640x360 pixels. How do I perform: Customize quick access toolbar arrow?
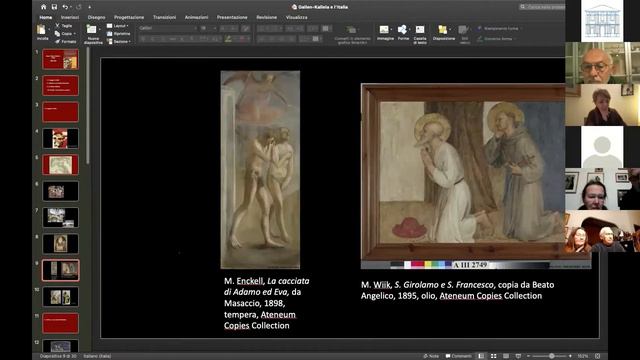click(x=89, y=7)
